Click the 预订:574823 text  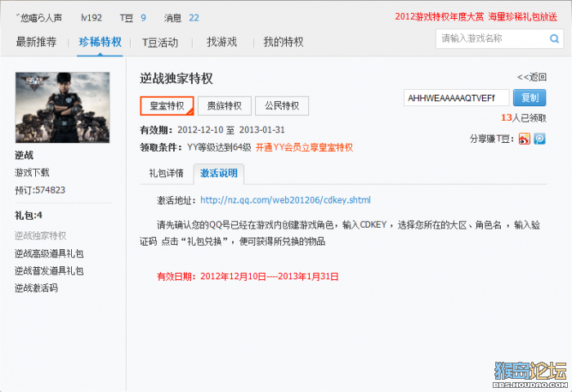(40, 190)
